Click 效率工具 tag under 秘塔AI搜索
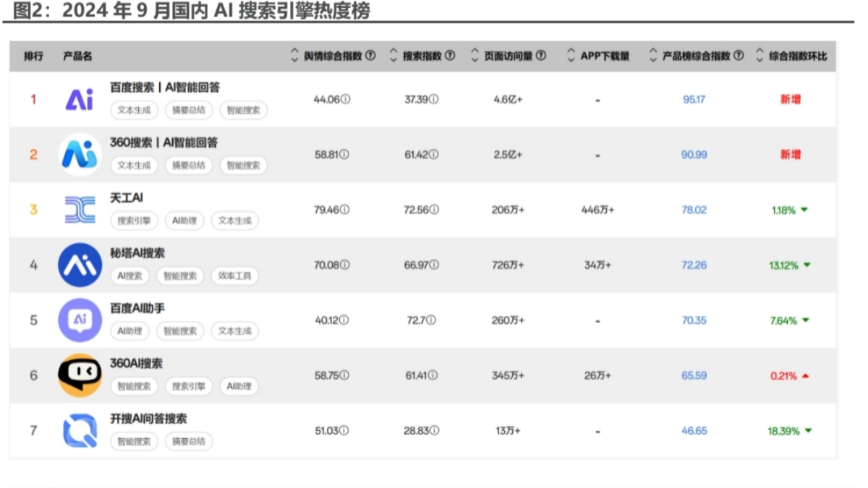Screen dimensions: 868x488 coord(234,276)
